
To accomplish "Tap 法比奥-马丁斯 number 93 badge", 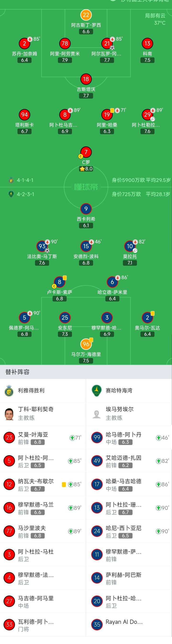I will coord(42,246).
